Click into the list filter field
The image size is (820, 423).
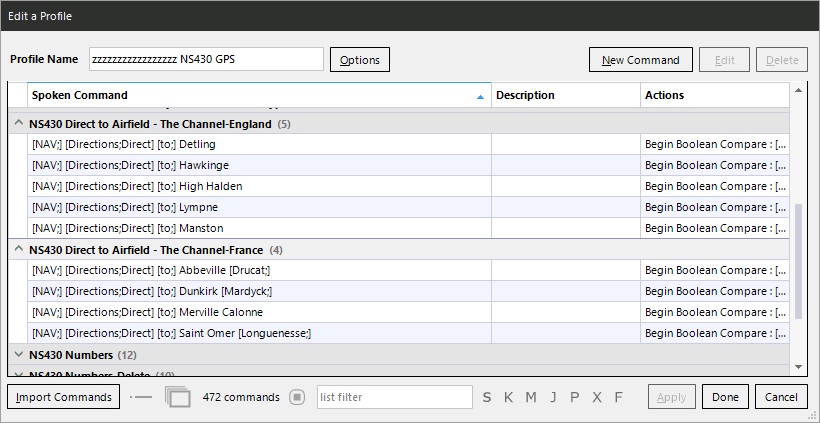coord(394,397)
